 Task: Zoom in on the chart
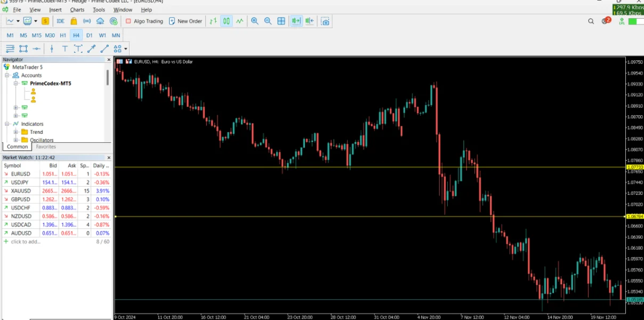[x=255, y=21]
